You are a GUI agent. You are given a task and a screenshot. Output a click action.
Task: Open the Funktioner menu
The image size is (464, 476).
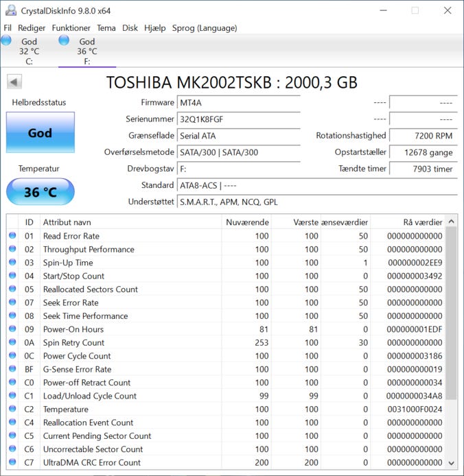click(71, 28)
